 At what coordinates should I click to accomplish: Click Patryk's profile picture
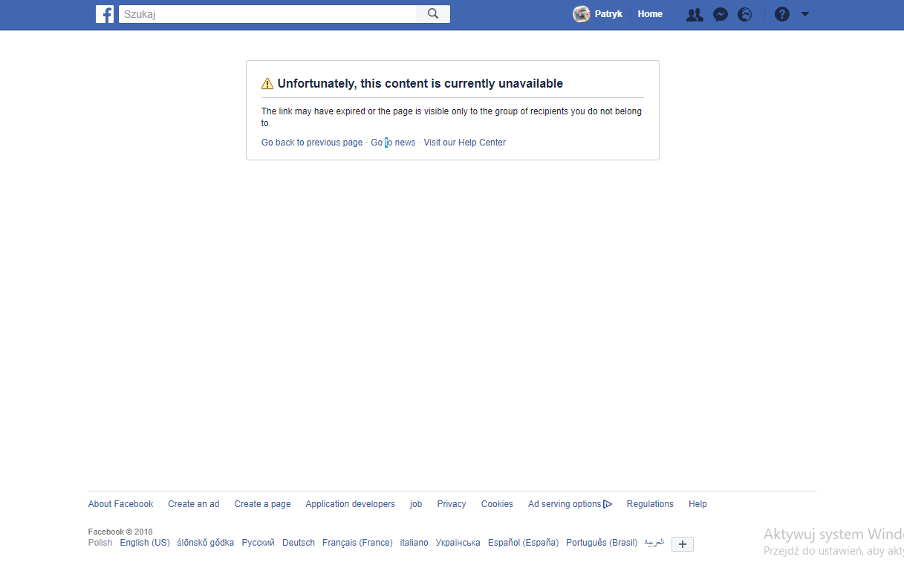[582, 14]
